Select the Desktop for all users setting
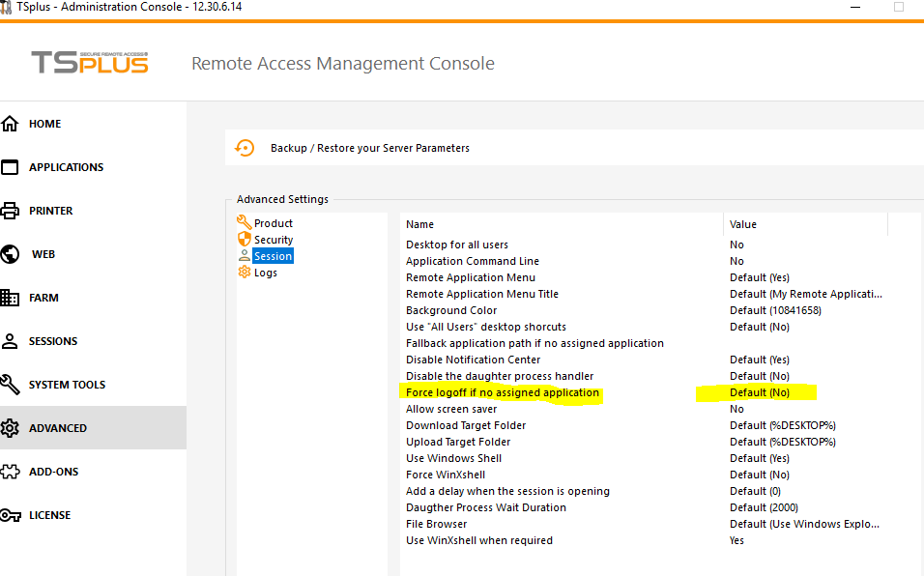The width and height of the screenshot is (924, 576). click(x=456, y=245)
